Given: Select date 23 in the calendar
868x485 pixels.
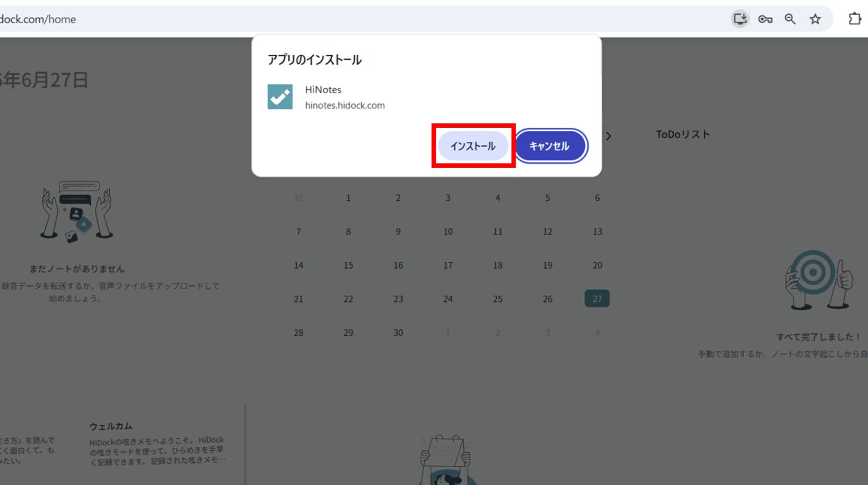Looking at the screenshot, I should pyautogui.click(x=398, y=299).
